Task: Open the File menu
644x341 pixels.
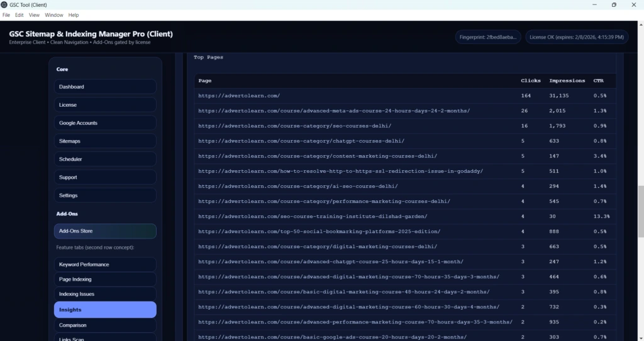Action: click(6, 15)
